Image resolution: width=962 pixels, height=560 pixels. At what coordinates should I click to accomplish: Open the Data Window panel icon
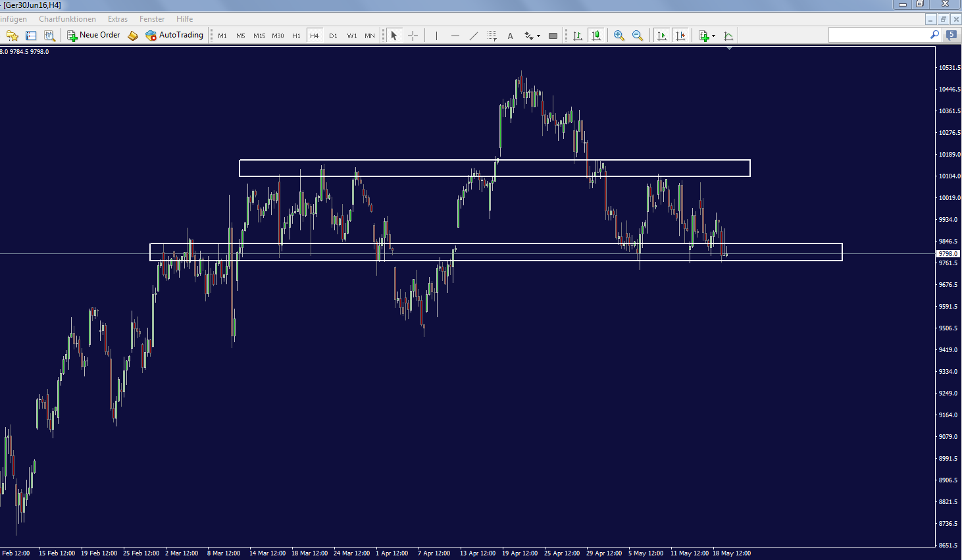(31, 36)
